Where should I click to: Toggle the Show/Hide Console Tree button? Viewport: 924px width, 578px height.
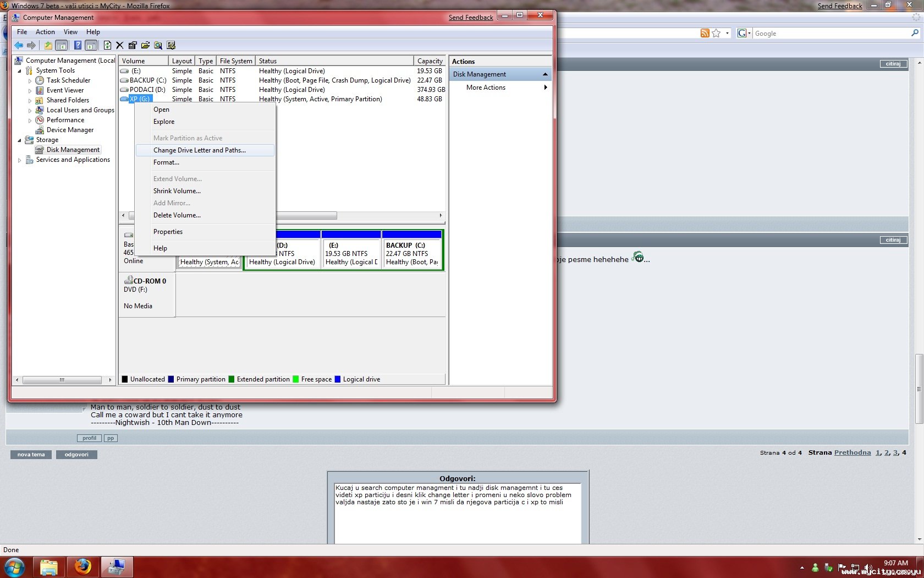62,45
